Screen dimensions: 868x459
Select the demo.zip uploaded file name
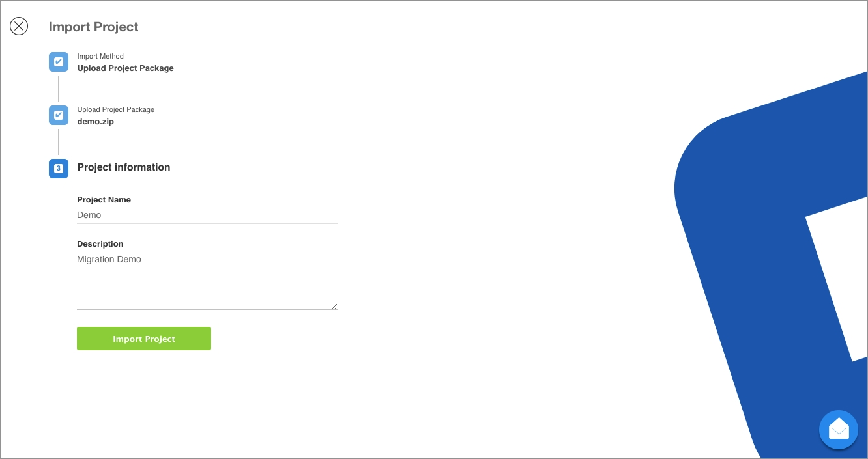click(x=96, y=122)
